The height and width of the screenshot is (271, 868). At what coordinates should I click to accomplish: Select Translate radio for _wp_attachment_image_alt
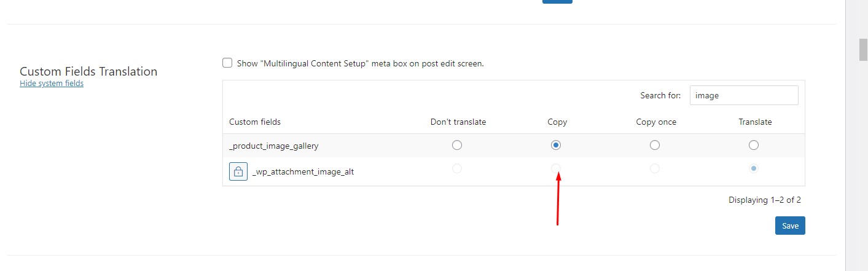754,168
